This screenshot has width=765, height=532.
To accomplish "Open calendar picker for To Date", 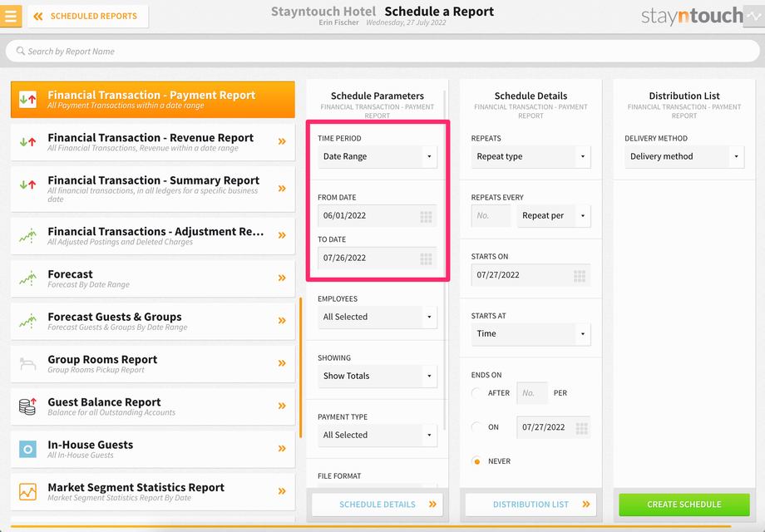I will point(426,259).
